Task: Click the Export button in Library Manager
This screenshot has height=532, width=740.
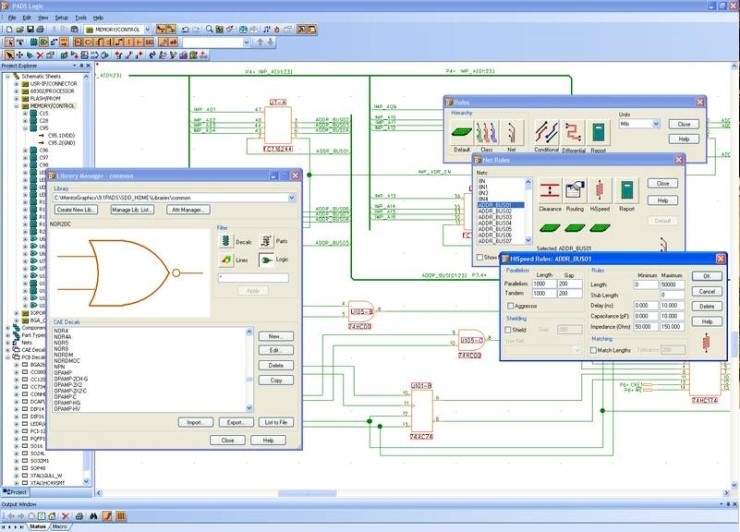Action: coord(236,422)
